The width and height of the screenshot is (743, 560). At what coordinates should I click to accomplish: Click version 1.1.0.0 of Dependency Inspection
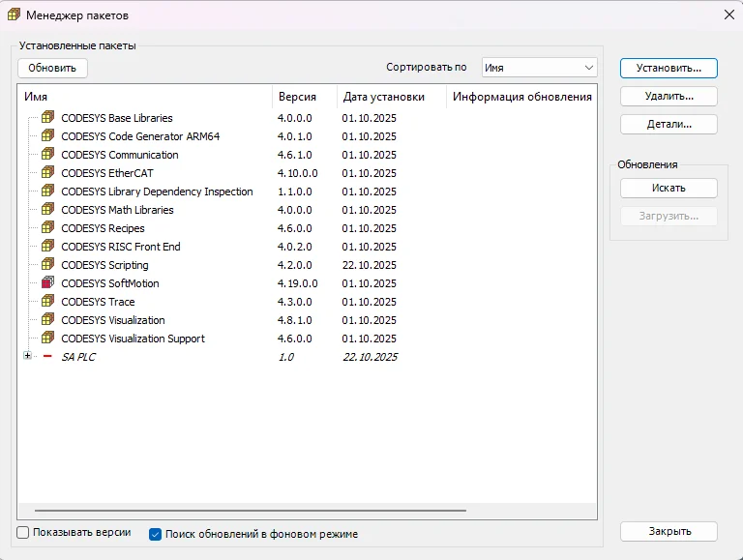295,192
